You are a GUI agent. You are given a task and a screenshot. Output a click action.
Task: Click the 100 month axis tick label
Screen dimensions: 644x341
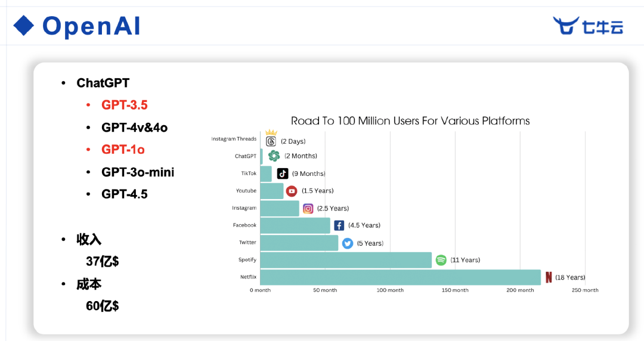[x=390, y=290]
